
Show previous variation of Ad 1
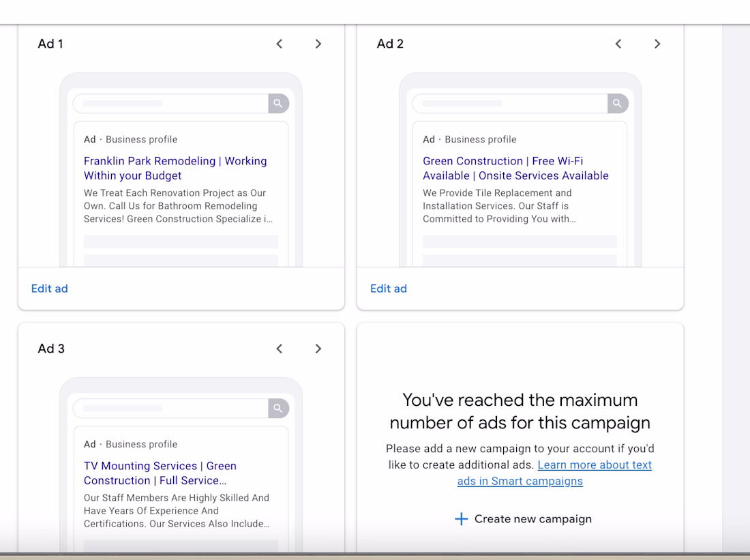[x=280, y=44]
